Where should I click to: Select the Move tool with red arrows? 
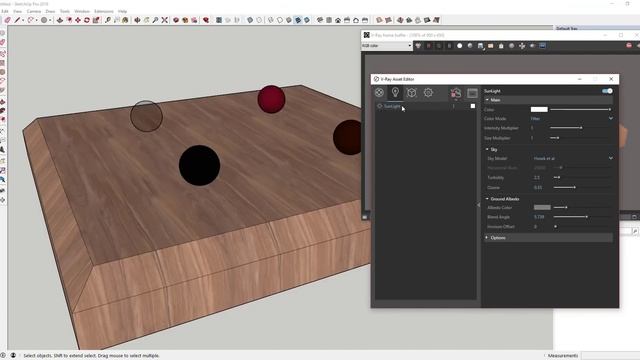(78, 20)
